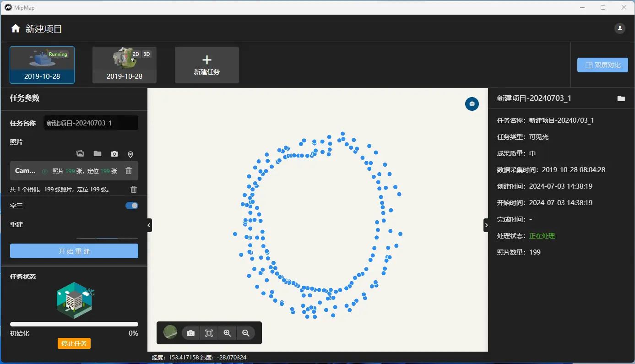Viewport: 635px width, 364px height.
Task: Click the 停止任务 button
Action: [74, 343]
